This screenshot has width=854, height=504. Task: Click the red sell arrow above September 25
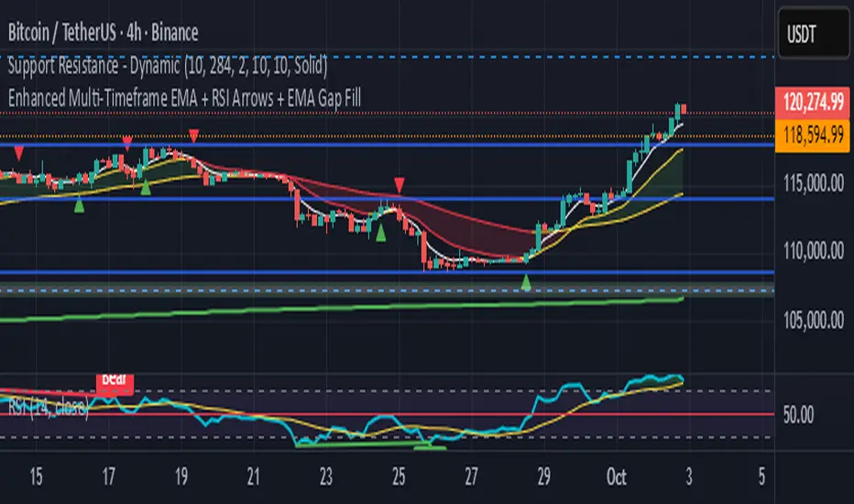400,185
